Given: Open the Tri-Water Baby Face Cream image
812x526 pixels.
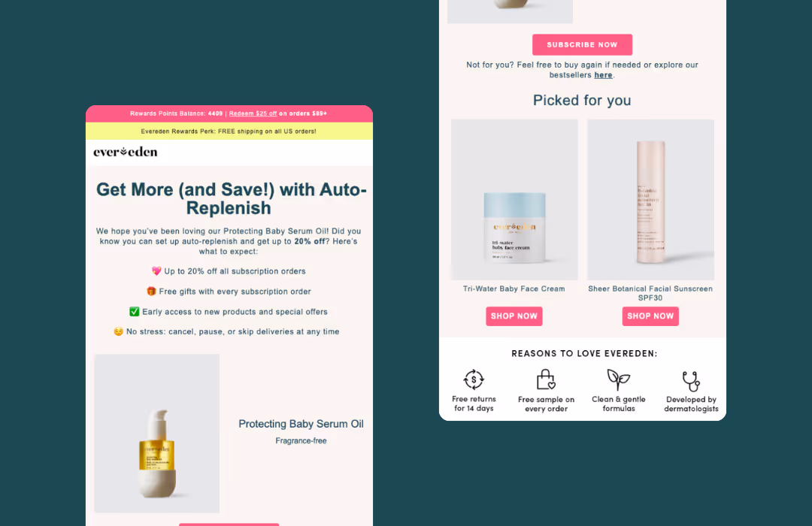Looking at the screenshot, I should pos(514,200).
